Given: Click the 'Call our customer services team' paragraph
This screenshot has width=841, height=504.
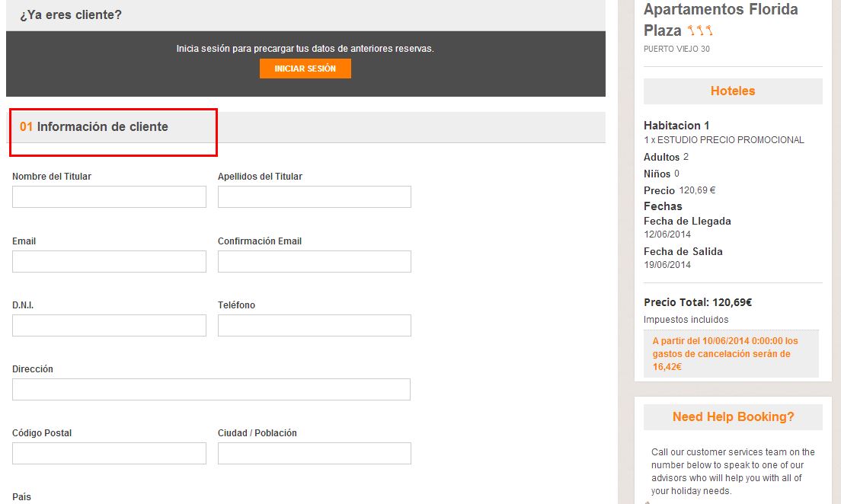Looking at the screenshot, I should [733, 471].
